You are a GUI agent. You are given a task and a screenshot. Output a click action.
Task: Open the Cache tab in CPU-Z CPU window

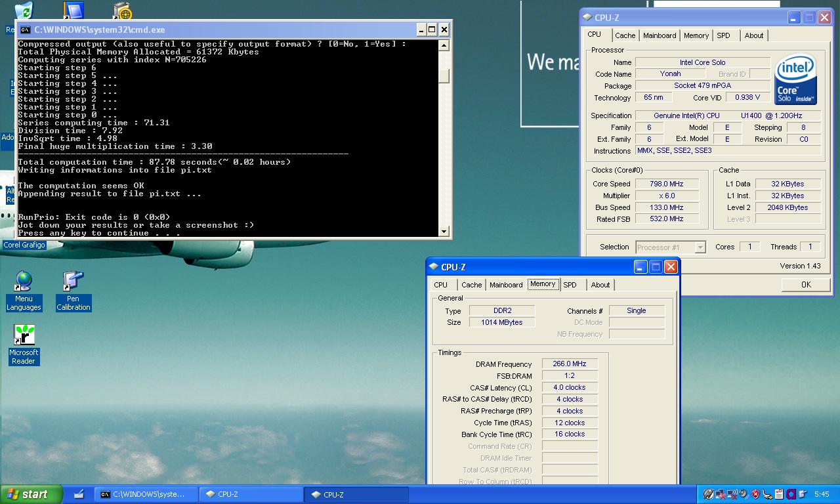(625, 35)
